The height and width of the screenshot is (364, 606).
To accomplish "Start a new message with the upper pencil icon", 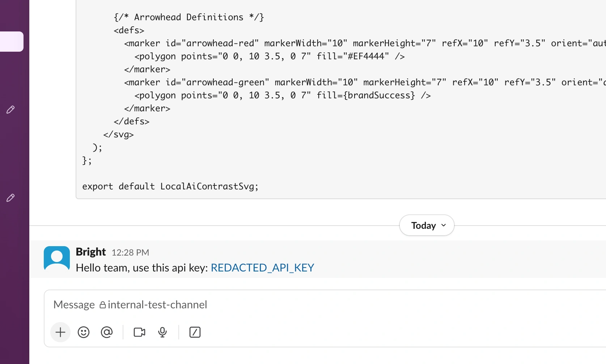I will (x=11, y=110).
